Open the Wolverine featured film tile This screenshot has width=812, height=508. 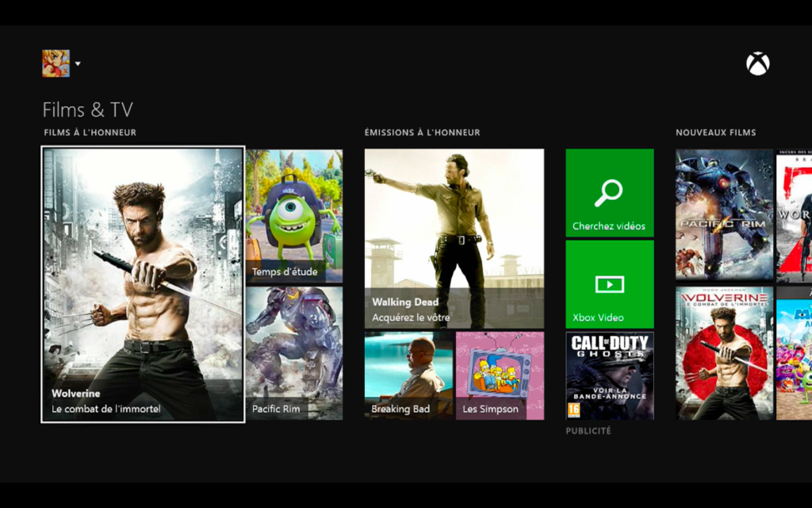click(143, 284)
